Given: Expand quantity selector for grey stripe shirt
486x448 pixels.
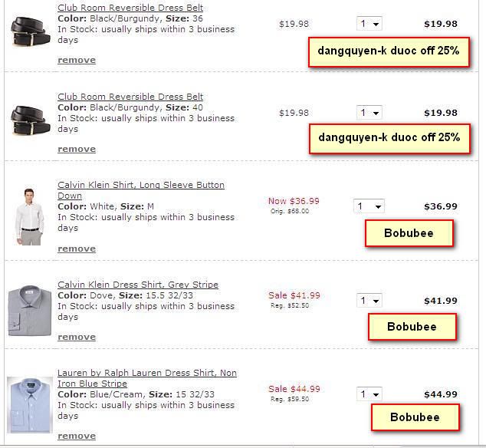Looking at the screenshot, I should tap(369, 301).
